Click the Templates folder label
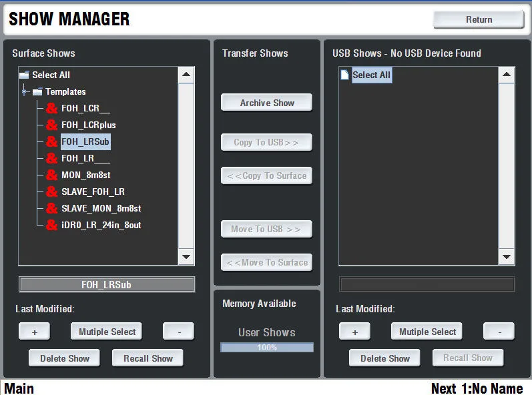532x395 pixels. click(65, 91)
